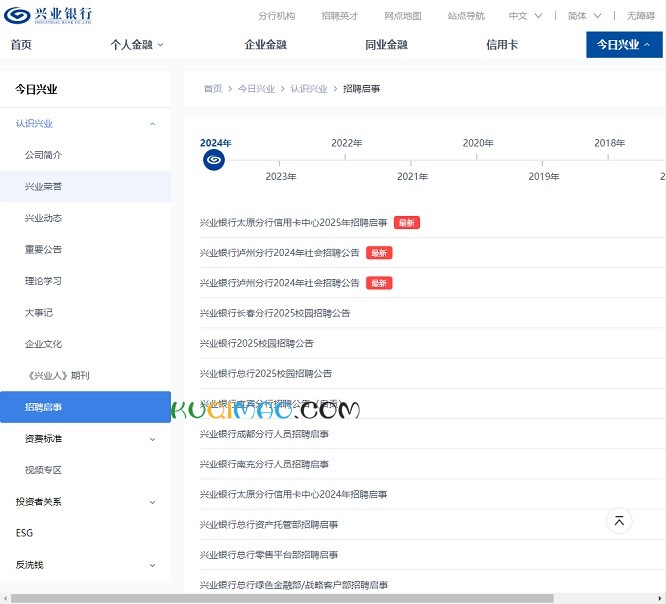This screenshot has width=666, height=604.
Task: Open ESG in sidebar
Action: 24,533
